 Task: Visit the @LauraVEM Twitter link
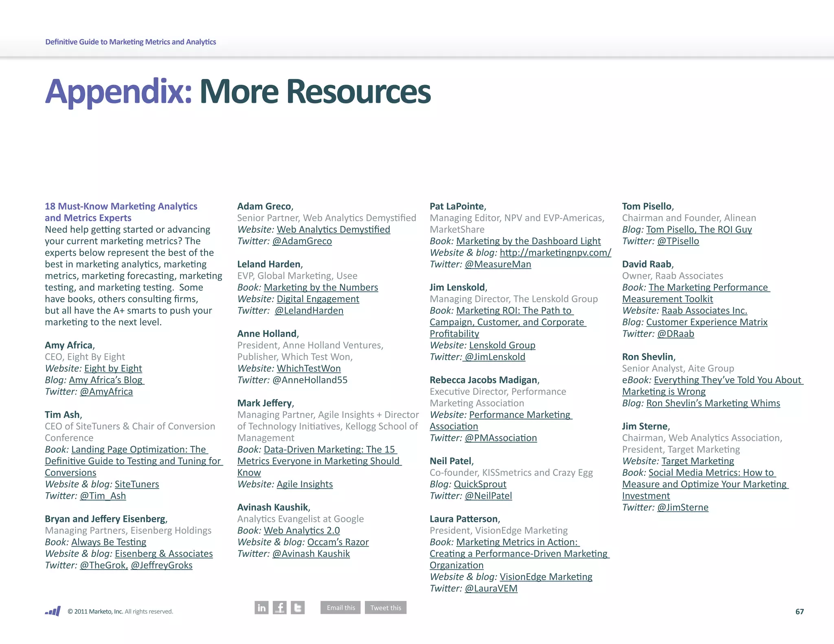click(491, 589)
